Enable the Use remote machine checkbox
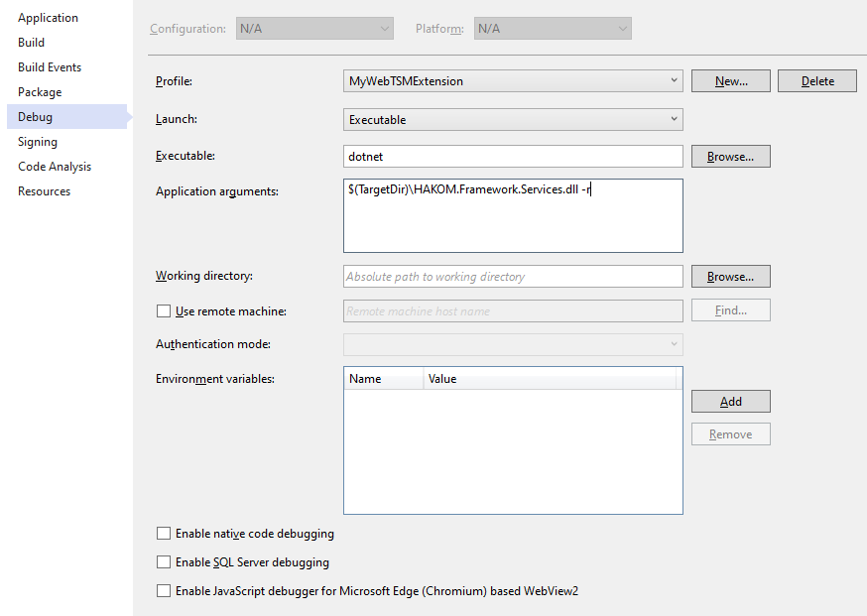This screenshot has height=616, width=867. pyautogui.click(x=164, y=311)
